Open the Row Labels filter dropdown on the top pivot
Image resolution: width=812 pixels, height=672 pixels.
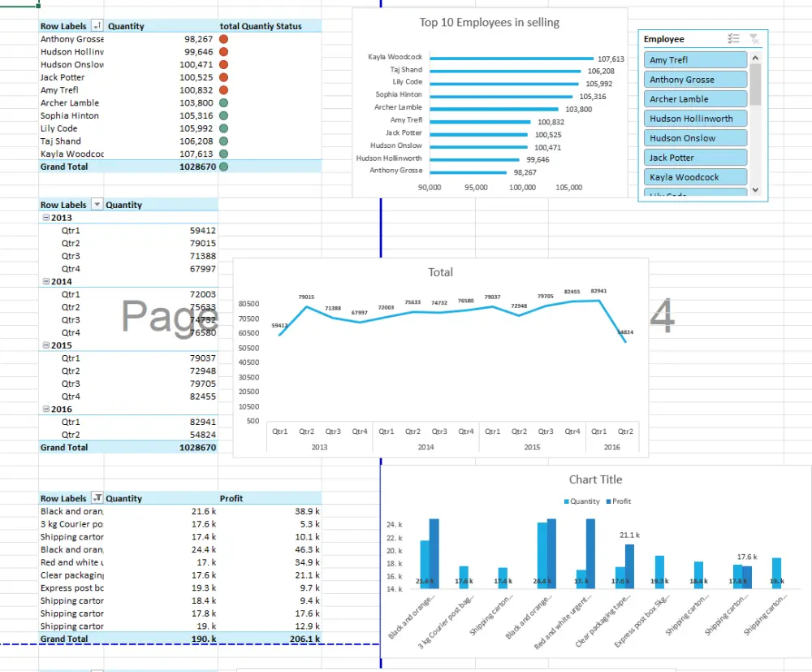tap(97, 25)
